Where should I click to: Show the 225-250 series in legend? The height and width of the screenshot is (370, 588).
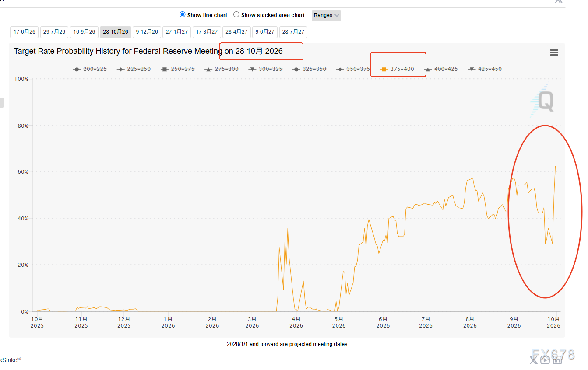pos(134,69)
